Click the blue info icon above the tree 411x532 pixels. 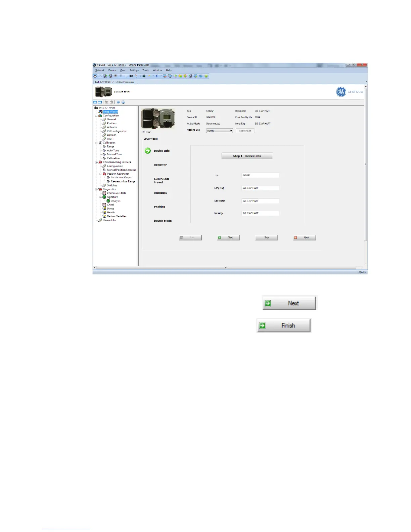click(123, 102)
